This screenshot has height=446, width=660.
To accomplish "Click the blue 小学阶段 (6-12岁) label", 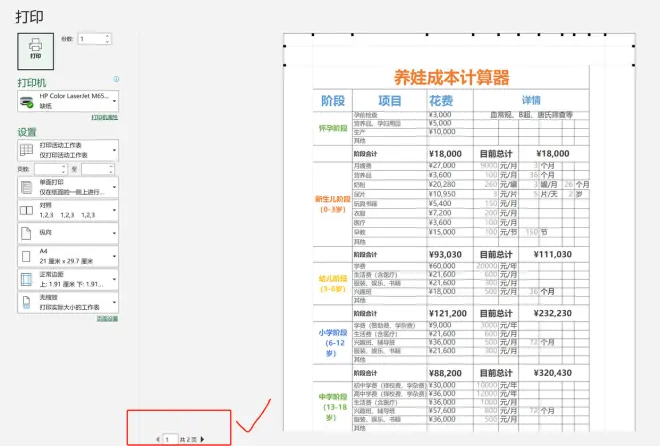I will tap(333, 343).
